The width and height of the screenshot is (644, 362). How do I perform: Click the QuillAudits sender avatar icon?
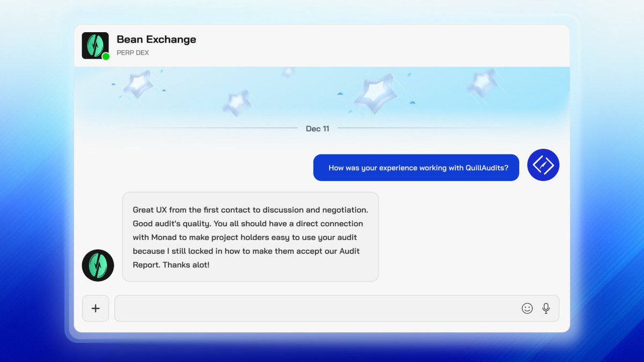[543, 165]
